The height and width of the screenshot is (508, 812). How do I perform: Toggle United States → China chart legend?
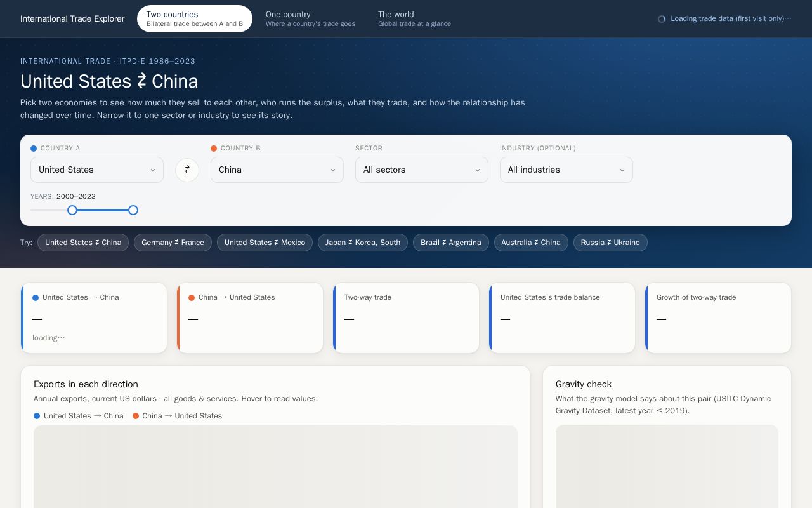(x=79, y=416)
